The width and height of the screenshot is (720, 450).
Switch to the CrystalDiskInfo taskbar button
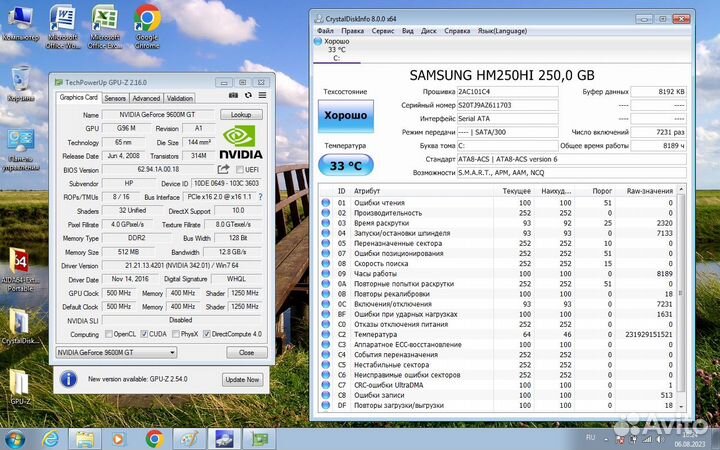(224, 439)
